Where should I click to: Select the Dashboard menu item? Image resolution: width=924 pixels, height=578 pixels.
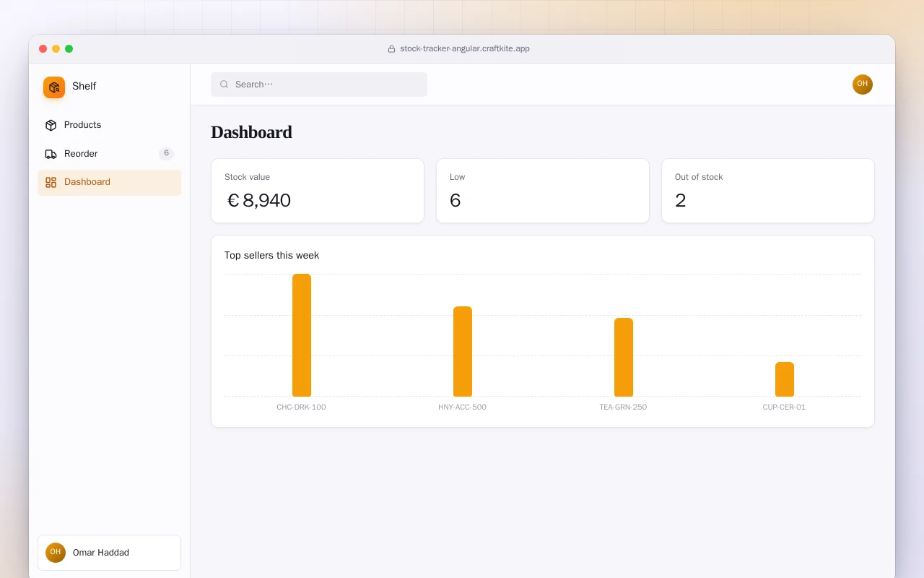(109, 183)
